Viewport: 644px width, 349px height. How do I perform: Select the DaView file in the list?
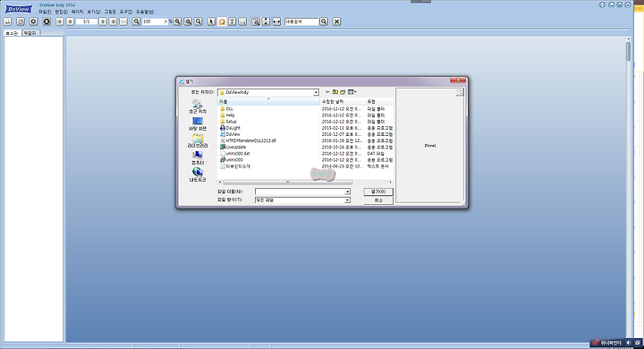(230, 134)
